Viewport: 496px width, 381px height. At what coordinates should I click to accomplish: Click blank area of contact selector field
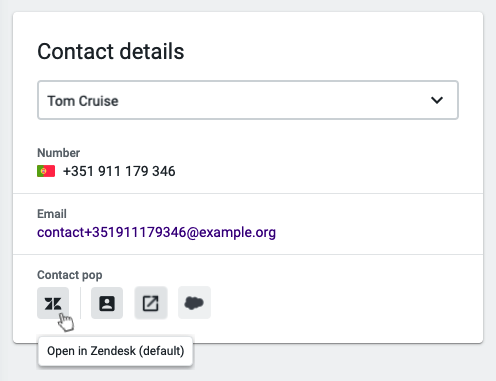click(267, 100)
